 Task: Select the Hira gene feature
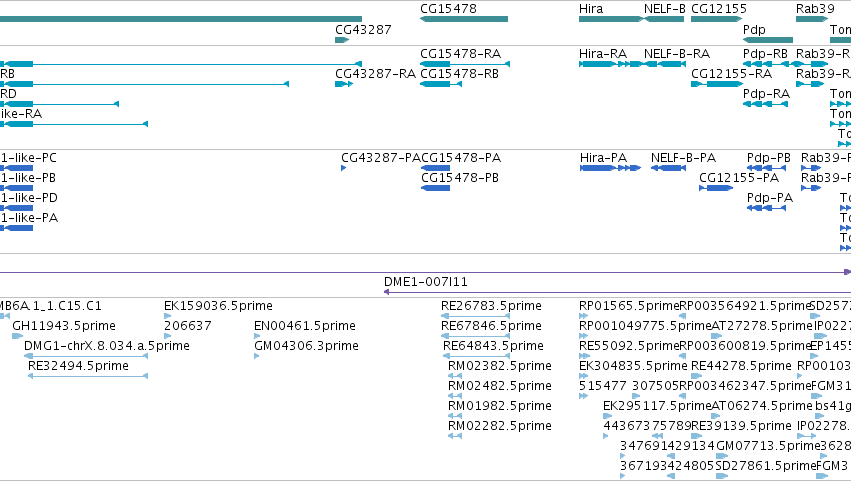click(x=611, y=19)
